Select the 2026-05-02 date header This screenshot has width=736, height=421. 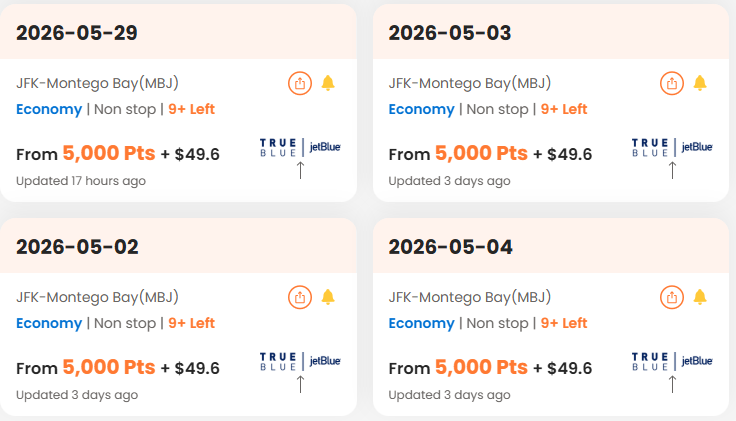[77, 247]
